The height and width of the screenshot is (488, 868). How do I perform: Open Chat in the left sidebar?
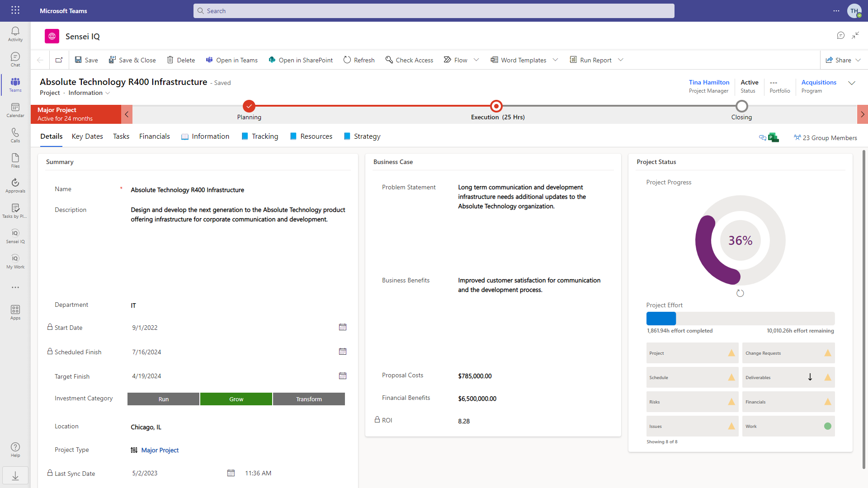[15, 59]
